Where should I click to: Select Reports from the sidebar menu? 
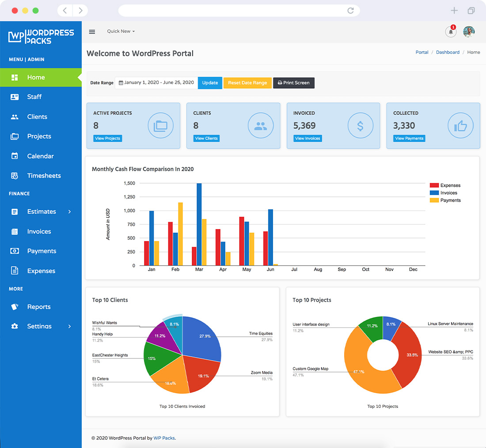click(39, 307)
